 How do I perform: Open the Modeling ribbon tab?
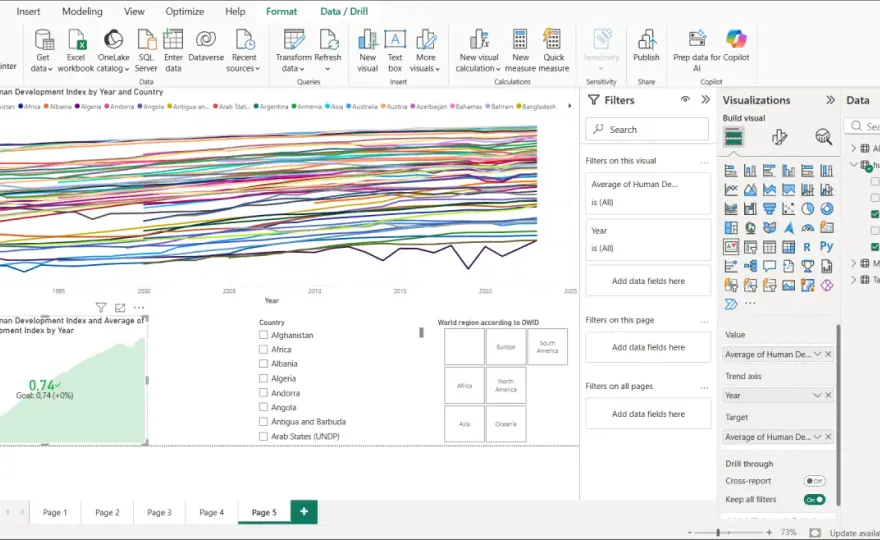82,11
